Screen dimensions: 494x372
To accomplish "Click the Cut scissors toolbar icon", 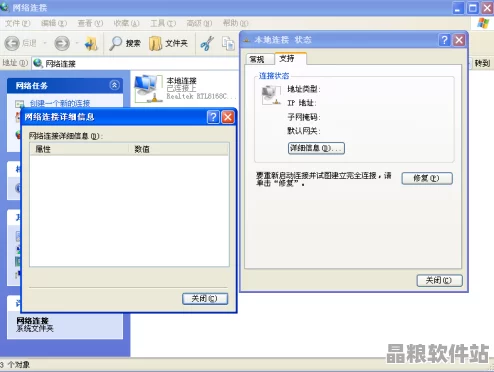I will click(207, 43).
